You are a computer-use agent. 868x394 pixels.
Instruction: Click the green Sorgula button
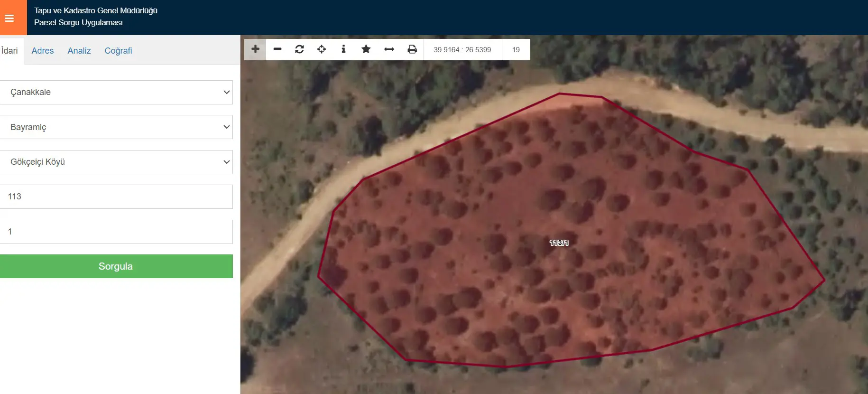116,266
